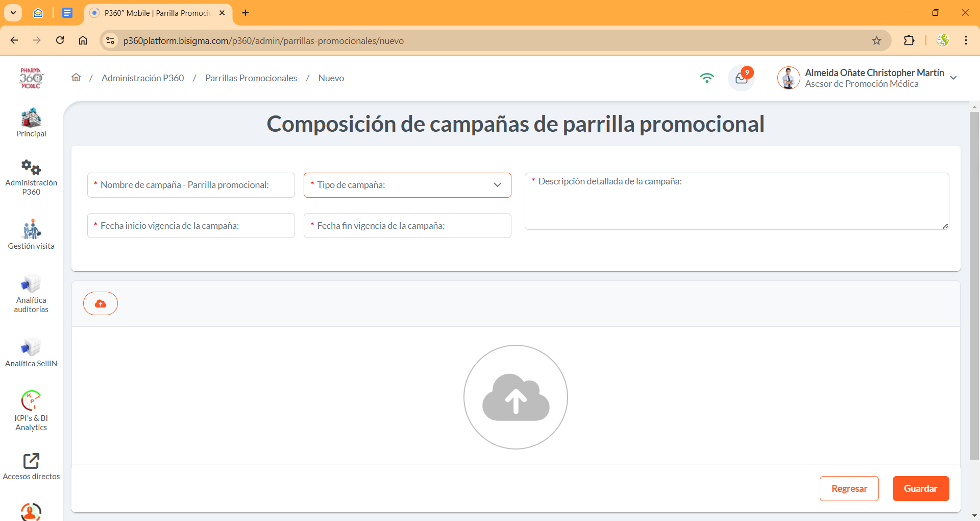Open the browser tab search dropdown
Screen dimensions: 980x521
[x=13, y=13]
